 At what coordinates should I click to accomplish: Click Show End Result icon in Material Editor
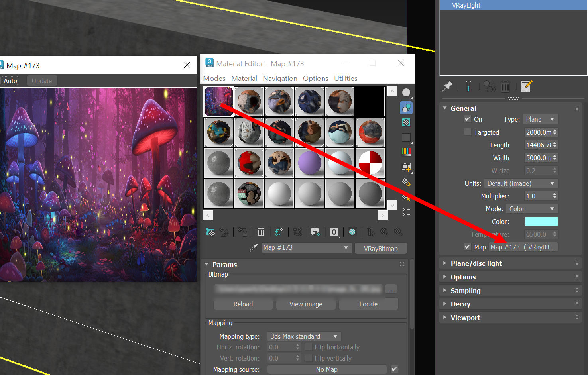click(371, 232)
